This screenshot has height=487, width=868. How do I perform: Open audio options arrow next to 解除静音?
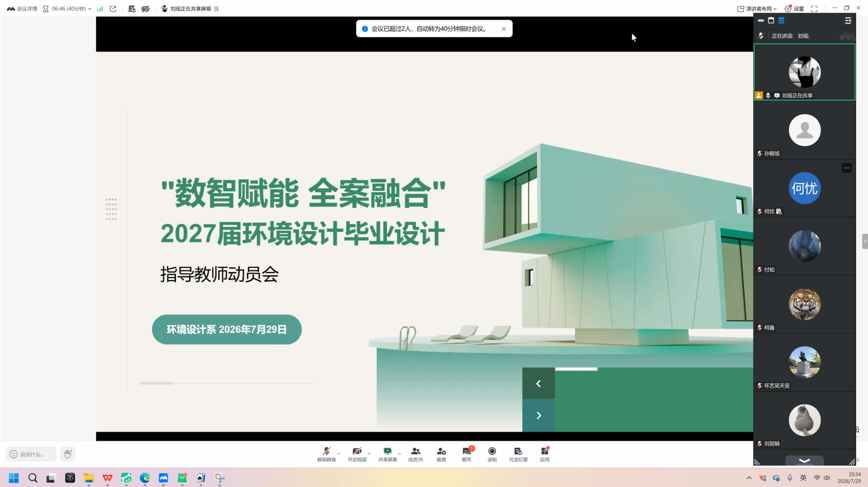[339, 454]
